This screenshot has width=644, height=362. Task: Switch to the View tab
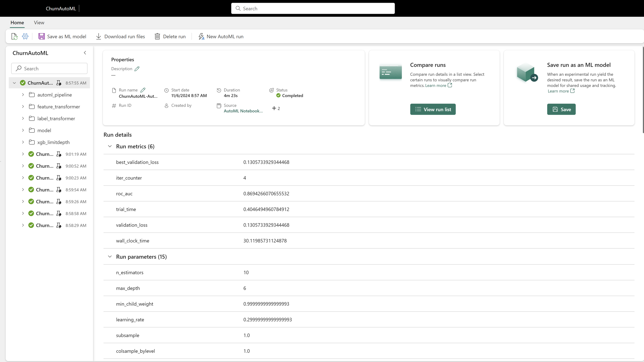coord(39,22)
